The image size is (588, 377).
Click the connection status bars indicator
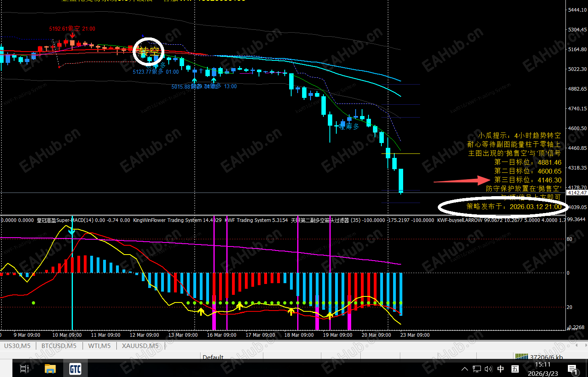[x=522, y=356]
